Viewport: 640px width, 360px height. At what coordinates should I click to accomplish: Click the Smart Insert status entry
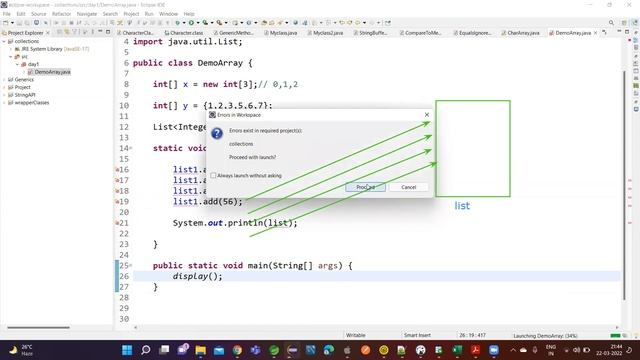(417, 336)
